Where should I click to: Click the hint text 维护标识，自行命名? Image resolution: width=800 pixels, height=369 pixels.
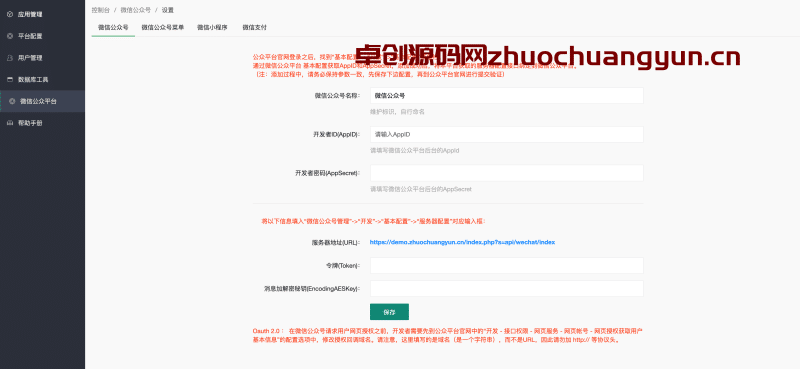tap(397, 111)
